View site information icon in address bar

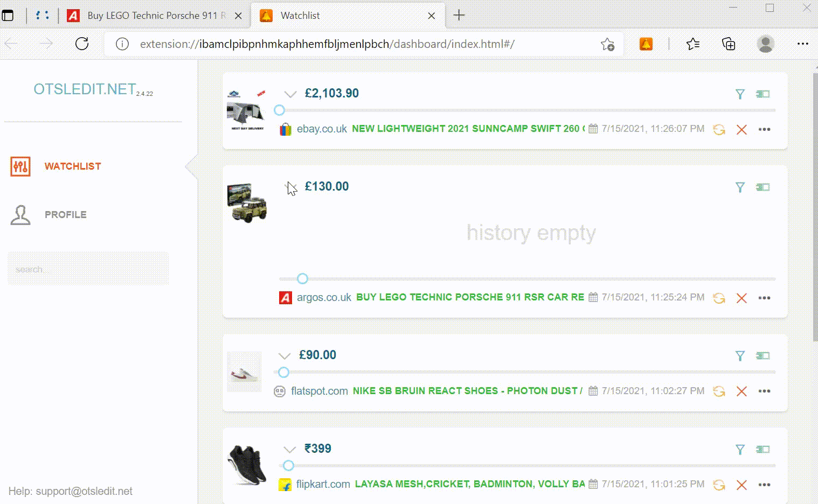click(122, 44)
